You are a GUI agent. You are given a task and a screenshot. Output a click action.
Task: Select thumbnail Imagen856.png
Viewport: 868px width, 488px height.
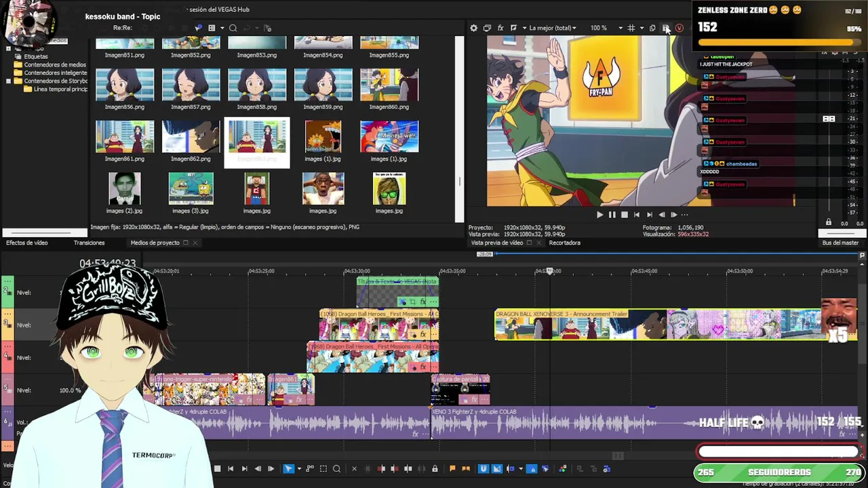coord(125,89)
